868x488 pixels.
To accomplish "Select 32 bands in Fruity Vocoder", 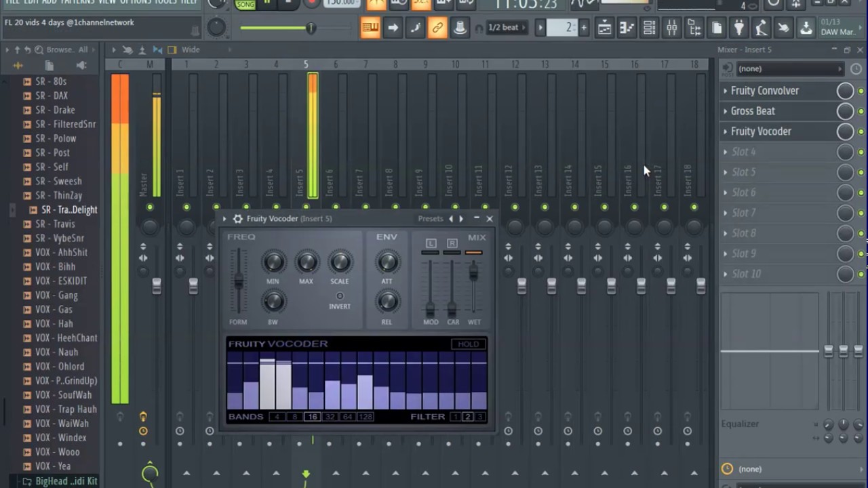I will [x=330, y=416].
